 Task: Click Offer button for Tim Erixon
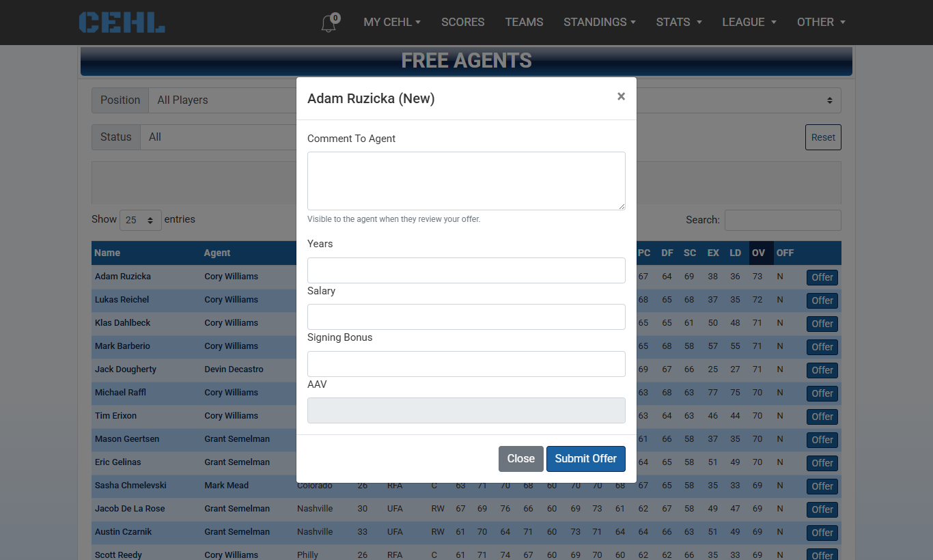click(822, 417)
